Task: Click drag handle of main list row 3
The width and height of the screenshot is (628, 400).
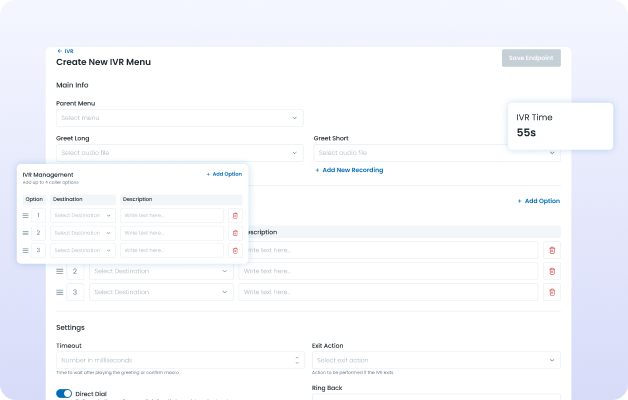Action: pos(60,292)
